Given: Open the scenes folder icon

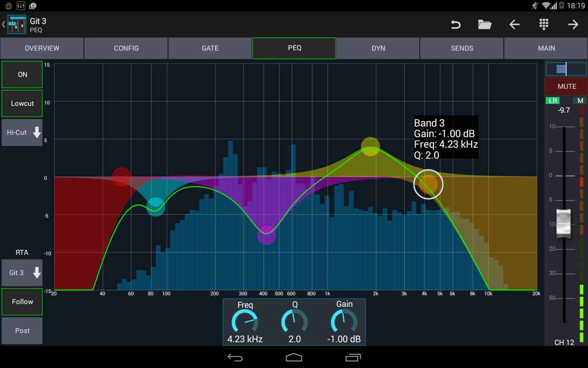Looking at the screenshot, I should tap(485, 24).
